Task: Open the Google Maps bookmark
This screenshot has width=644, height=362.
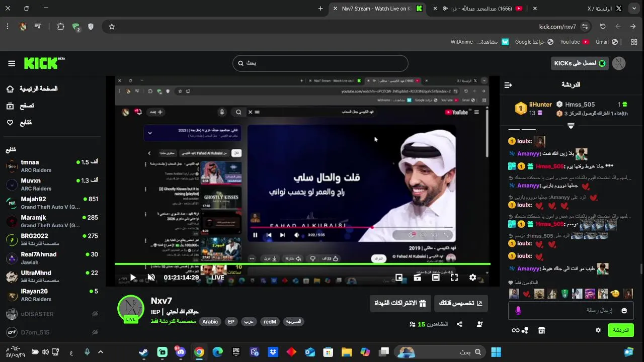Action: coord(534,42)
